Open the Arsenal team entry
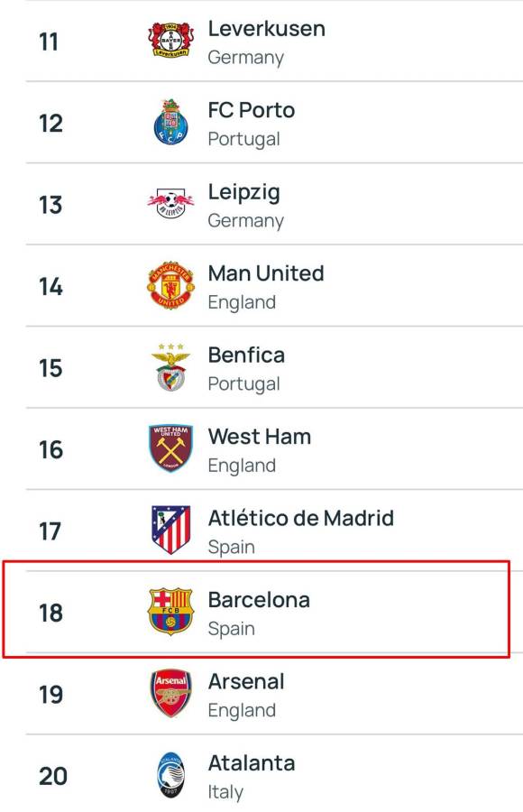The height and width of the screenshot is (812, 523). click(x=244, y=681)
